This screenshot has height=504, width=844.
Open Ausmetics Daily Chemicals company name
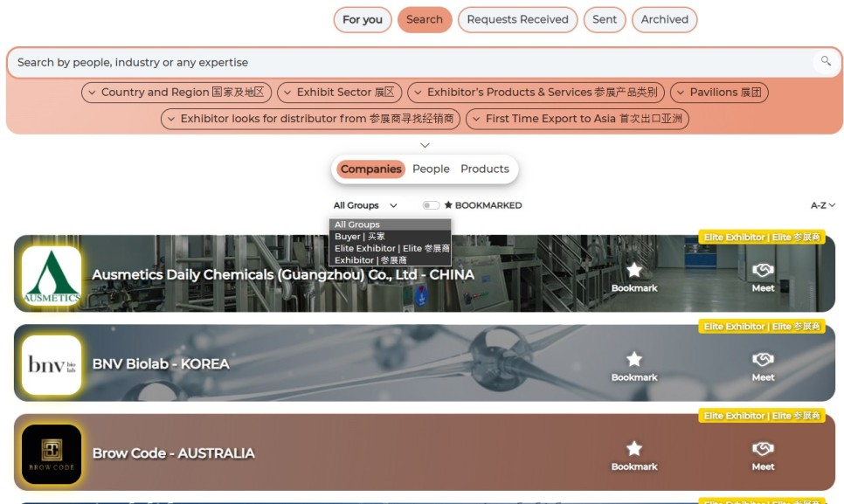283,275
